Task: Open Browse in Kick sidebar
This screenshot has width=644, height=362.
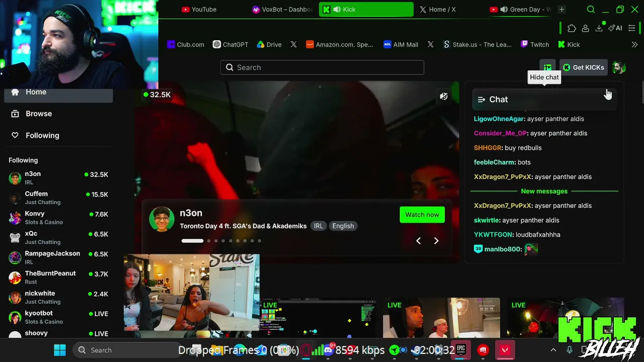Action: coord(58,114)
